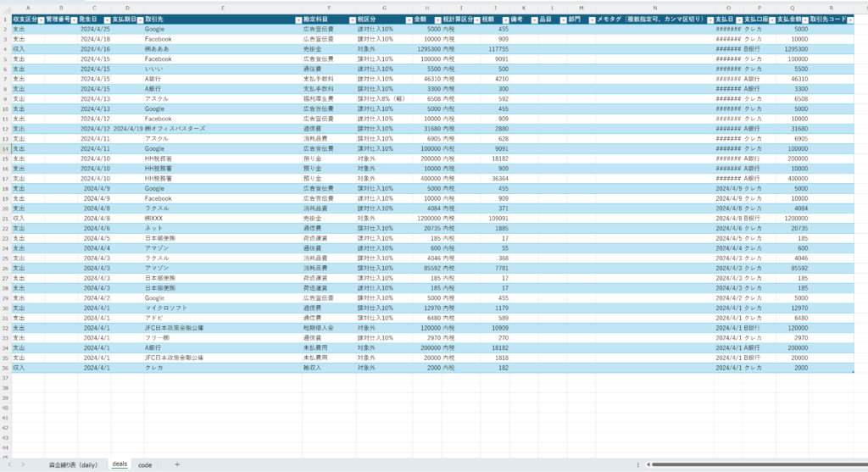Add a new sheet with plus icon
Viewport: 868px width, 472px height.
point(177,464)
